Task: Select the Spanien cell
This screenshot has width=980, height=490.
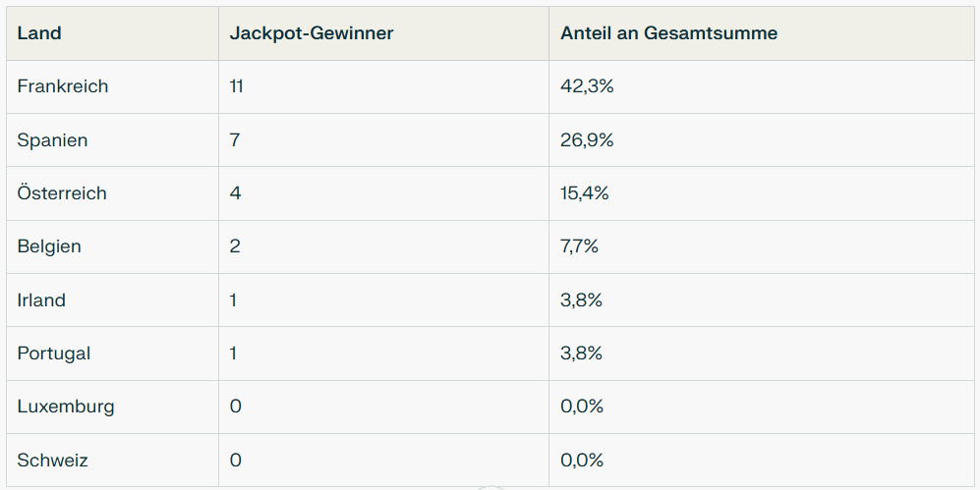Action: click(x=52, y=140)
